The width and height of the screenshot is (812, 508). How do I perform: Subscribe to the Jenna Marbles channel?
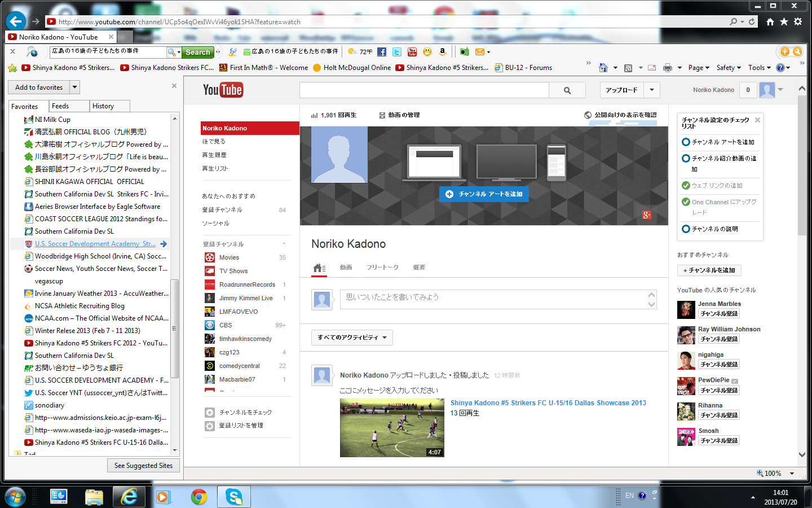[719, 314]
